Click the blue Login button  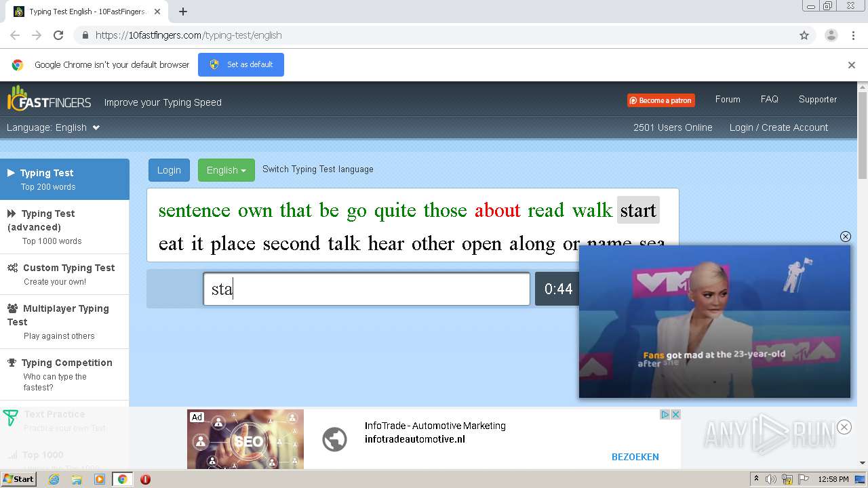point(169,170)
